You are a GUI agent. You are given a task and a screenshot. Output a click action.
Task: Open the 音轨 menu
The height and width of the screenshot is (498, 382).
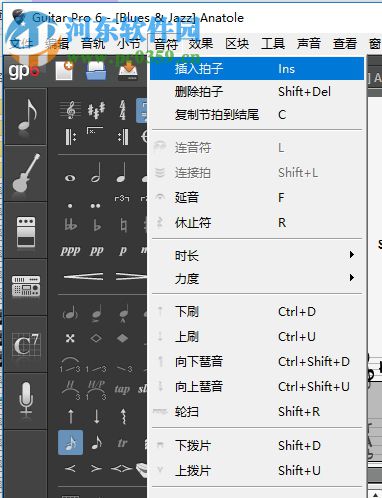click(x=93, y=44)
